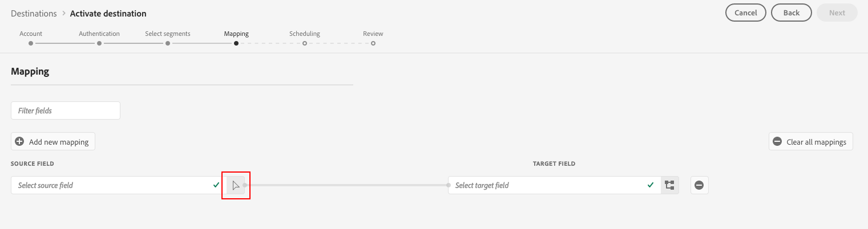Focus the Filter fields search box
The height and width of the screenshot is (229, 868).
tap(66, 111)
